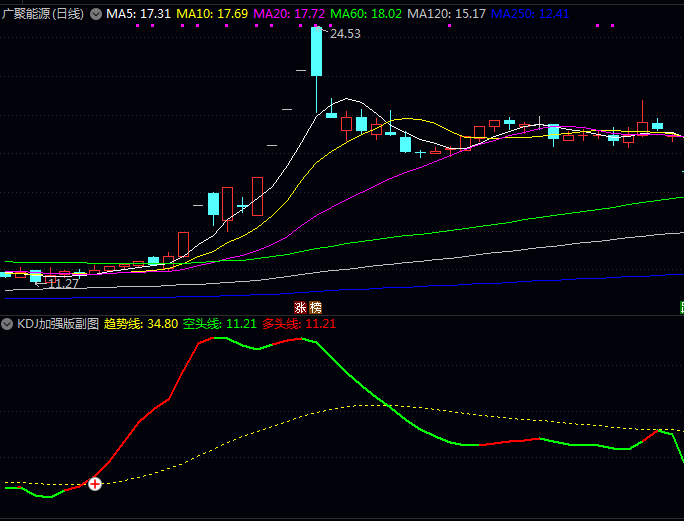This screenshot has height=521, width=684.
Task: Click the MA60 green average label
Action: 366,14
